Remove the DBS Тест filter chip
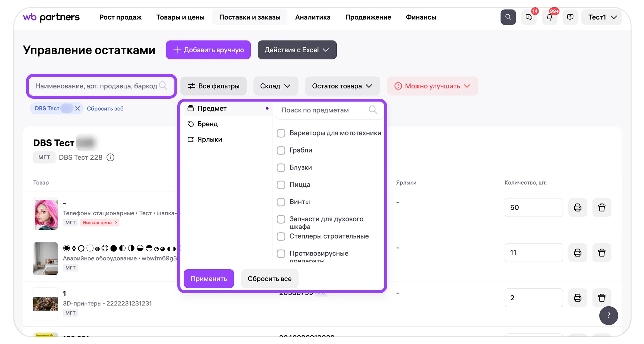The image size is (644, 344). (77, 109)
